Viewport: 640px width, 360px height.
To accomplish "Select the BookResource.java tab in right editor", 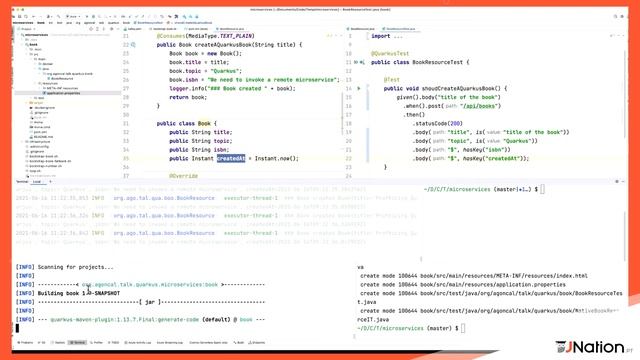I will point(361,29).
